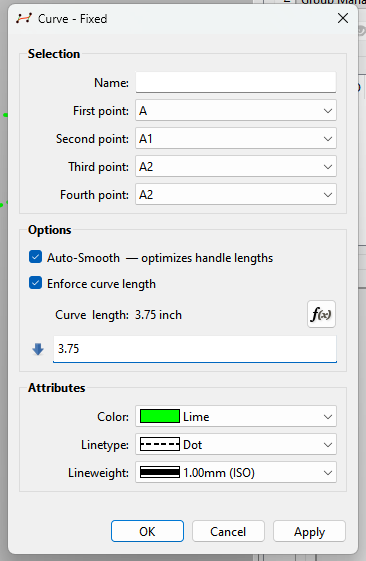This screenshot has height=561, width=366.
Task: Expand the Third point combo box
Action: click(x=236, y=166)
